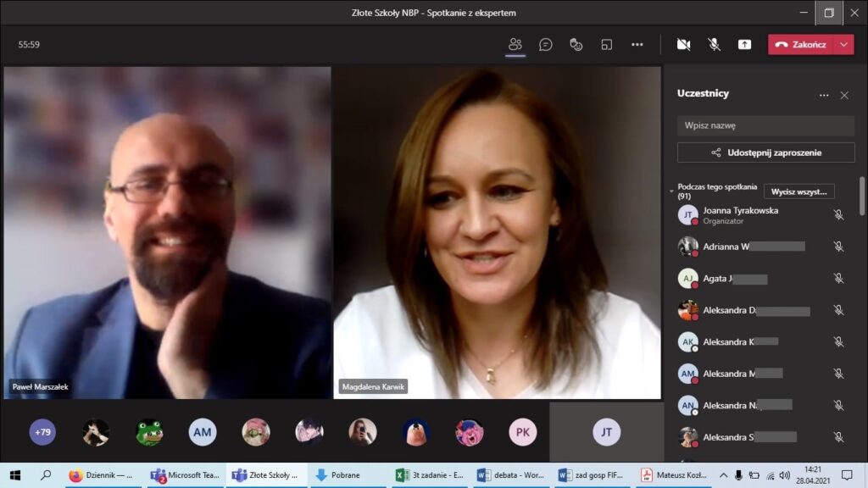Image resolution: width=868 pixels, height=488 pixels.
Task: Switch to Firefox Dziennik window
Action: coord(104,475)
